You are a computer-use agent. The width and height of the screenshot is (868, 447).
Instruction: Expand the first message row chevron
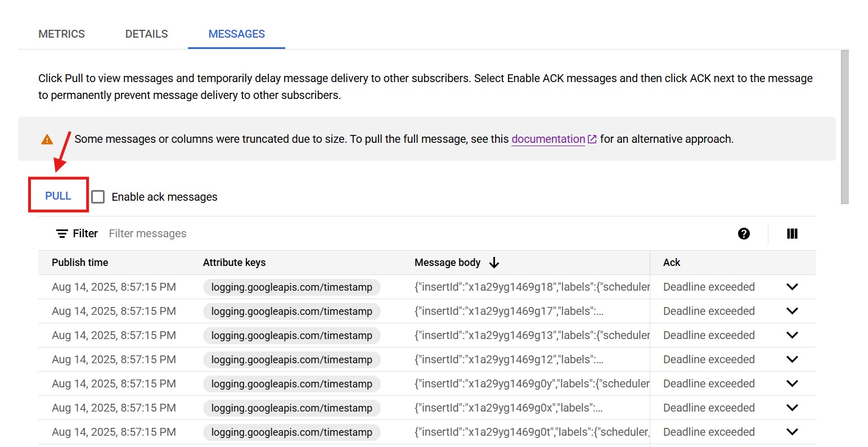coord(792,287)
